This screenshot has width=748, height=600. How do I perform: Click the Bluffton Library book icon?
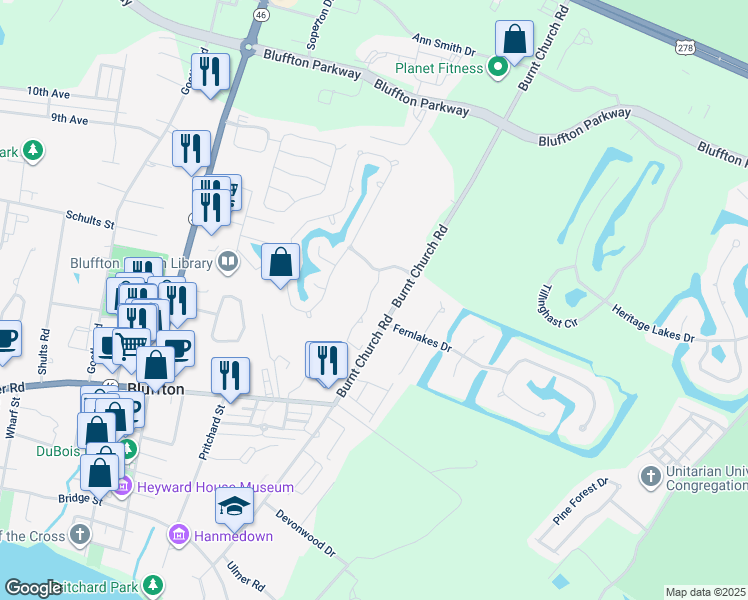pyautogui.click(x=229, y=263)
